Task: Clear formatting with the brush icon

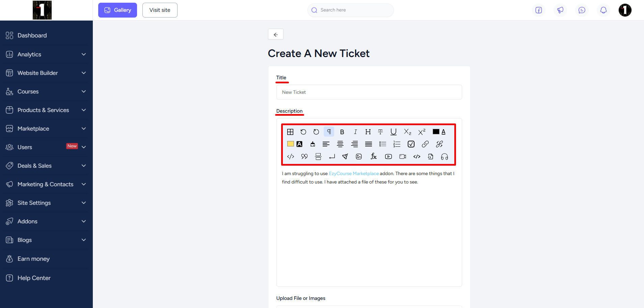Action: (313, 144)
